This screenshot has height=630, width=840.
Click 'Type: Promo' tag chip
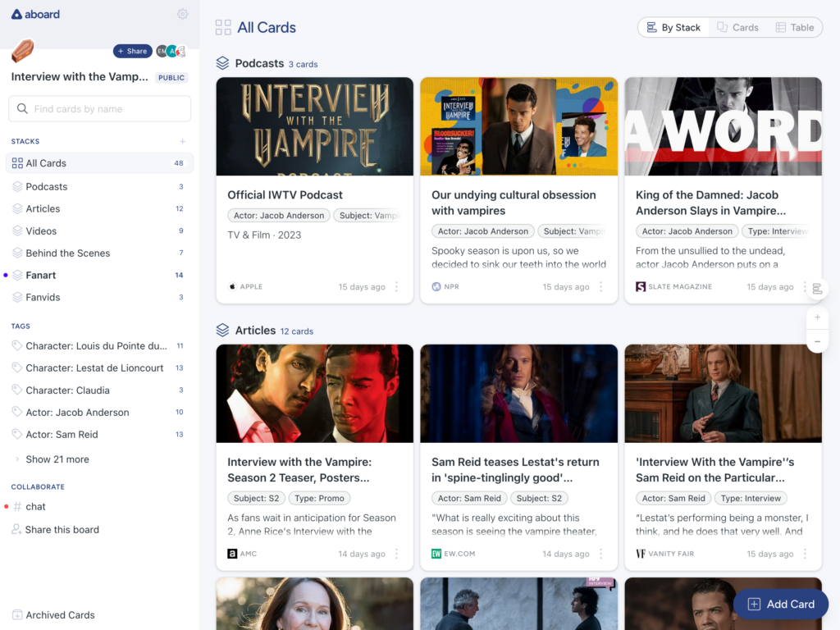(x=319, y=498)
